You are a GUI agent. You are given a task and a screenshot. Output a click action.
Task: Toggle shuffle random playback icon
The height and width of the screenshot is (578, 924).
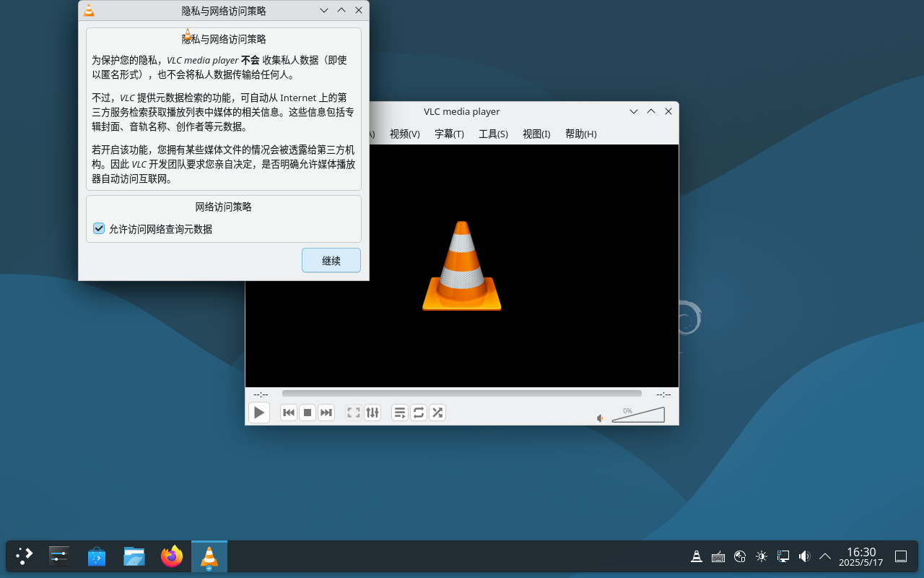tap(437, 413)
